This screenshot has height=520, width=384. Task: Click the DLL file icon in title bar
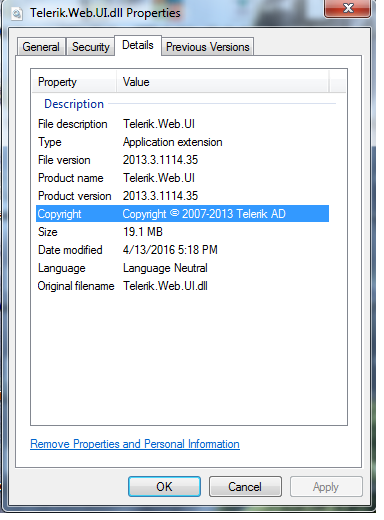click(17, 13)
